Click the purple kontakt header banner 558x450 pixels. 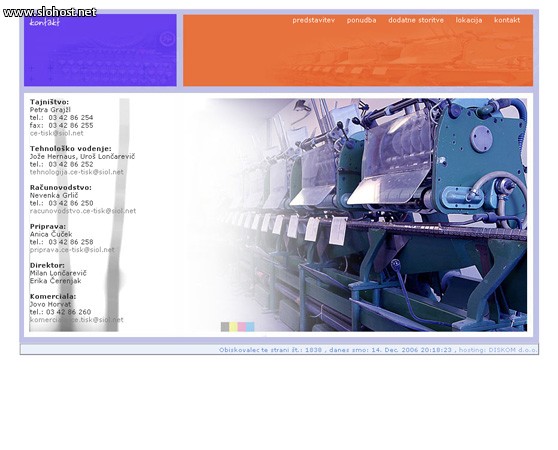100,50
